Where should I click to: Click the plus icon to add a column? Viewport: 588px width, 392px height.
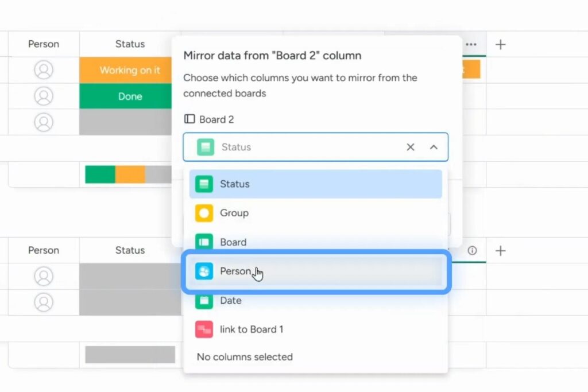tap(500, 44)
